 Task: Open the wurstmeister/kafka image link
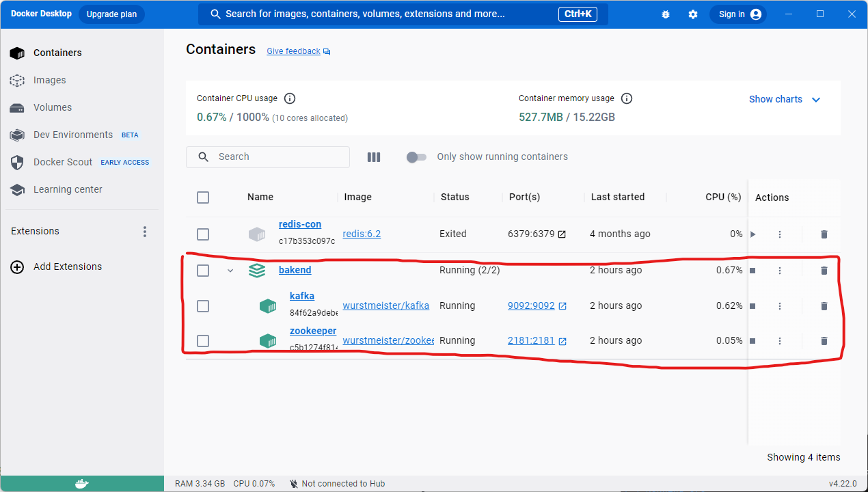tap(386, 305)
